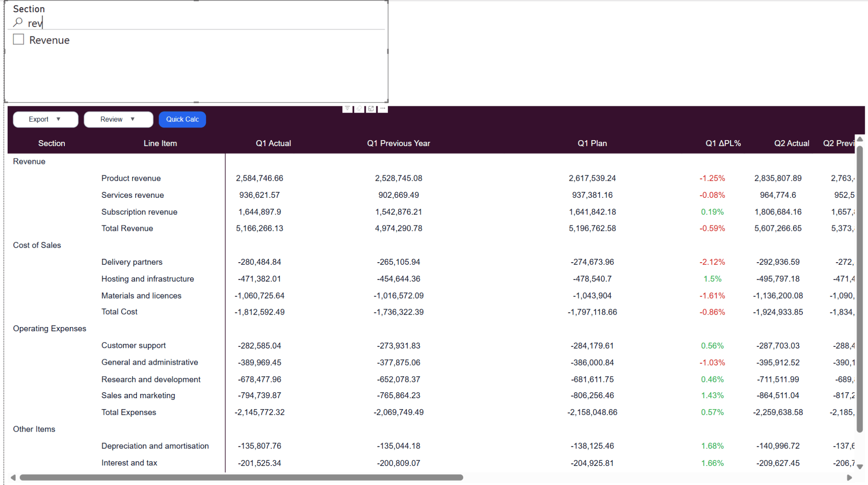Image resolution: width=868 pixels, height=485 pixels.
Task: Click Q1 Previous Year value -200,809.07
Action: point(398,463)
